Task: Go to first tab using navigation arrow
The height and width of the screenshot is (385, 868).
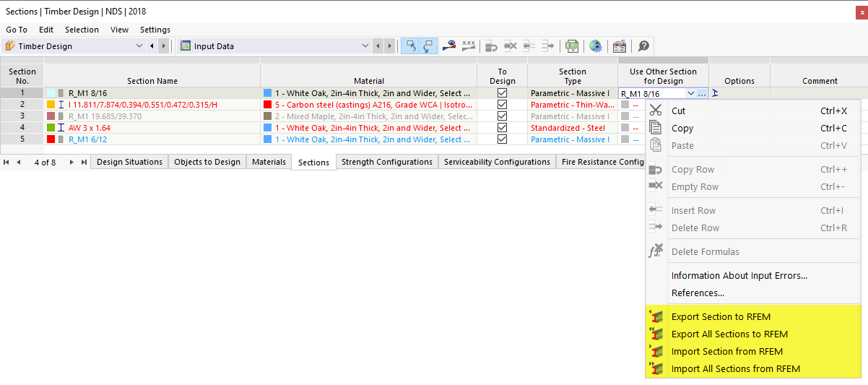Action: (x=6, y=163)
